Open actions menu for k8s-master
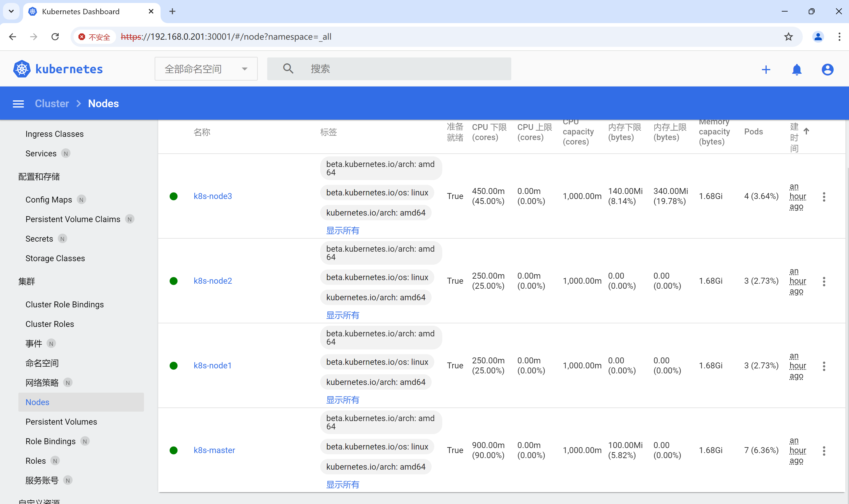The image size is (849, 504). pos(824,451)
